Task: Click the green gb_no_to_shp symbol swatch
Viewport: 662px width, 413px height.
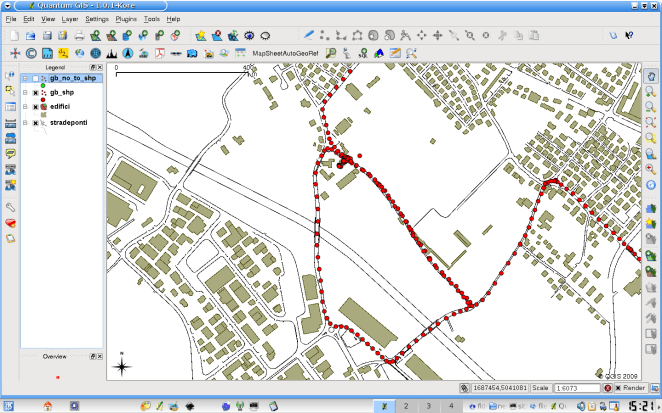Action: click(x=43, y=86)
